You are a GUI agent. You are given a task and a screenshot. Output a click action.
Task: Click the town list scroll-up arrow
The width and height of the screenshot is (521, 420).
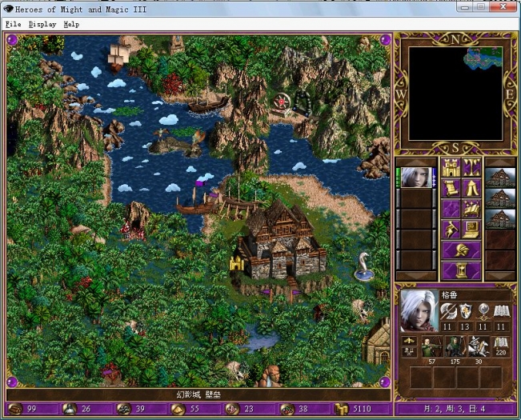(500, 162)
